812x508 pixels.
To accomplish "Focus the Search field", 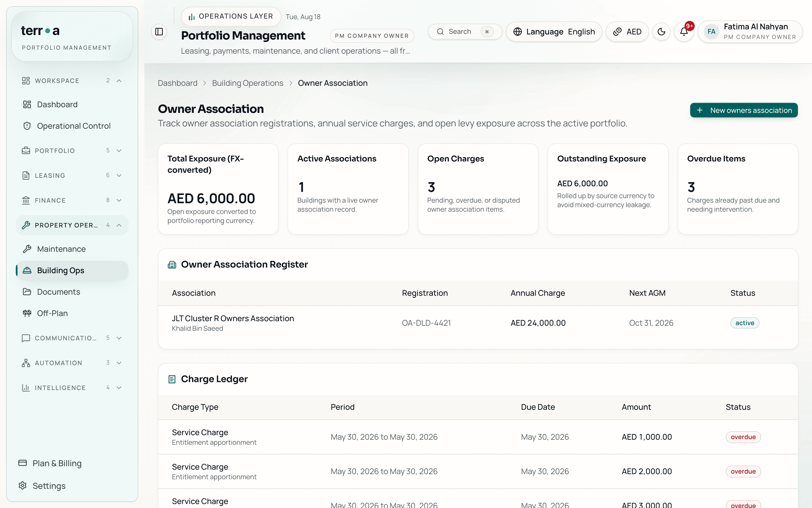I will [x=465, y=32].
